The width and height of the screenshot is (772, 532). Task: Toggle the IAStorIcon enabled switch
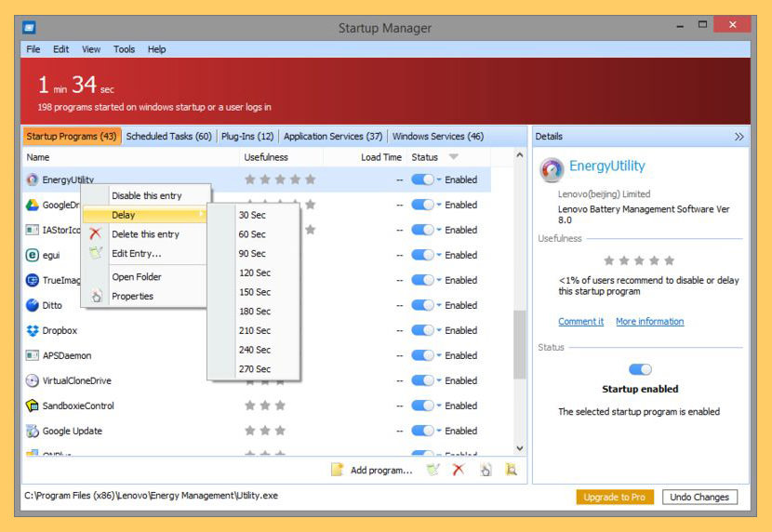tap(422, 230)
